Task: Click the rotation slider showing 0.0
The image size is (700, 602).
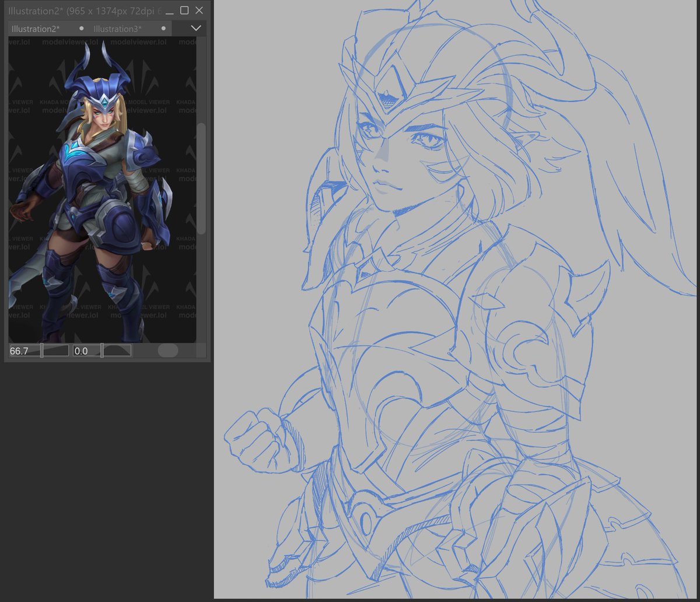Action: (x=101, y=351)
